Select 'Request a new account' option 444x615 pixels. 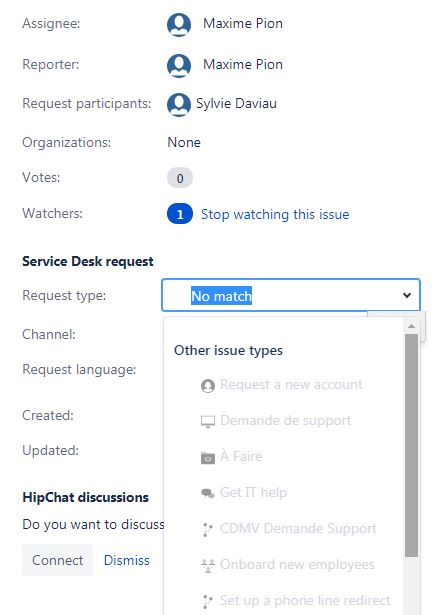coord(291,384)
